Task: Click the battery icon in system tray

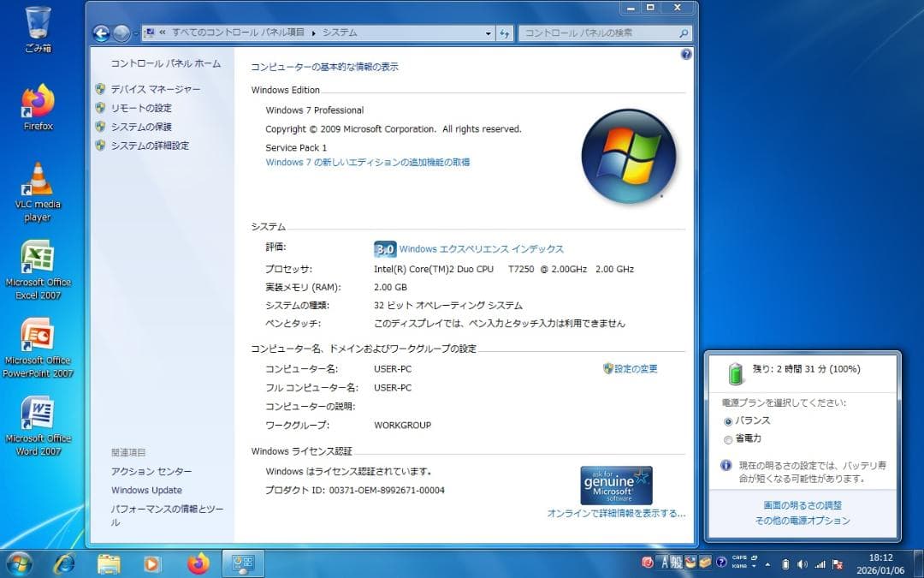Action: [x=785, y=564]
